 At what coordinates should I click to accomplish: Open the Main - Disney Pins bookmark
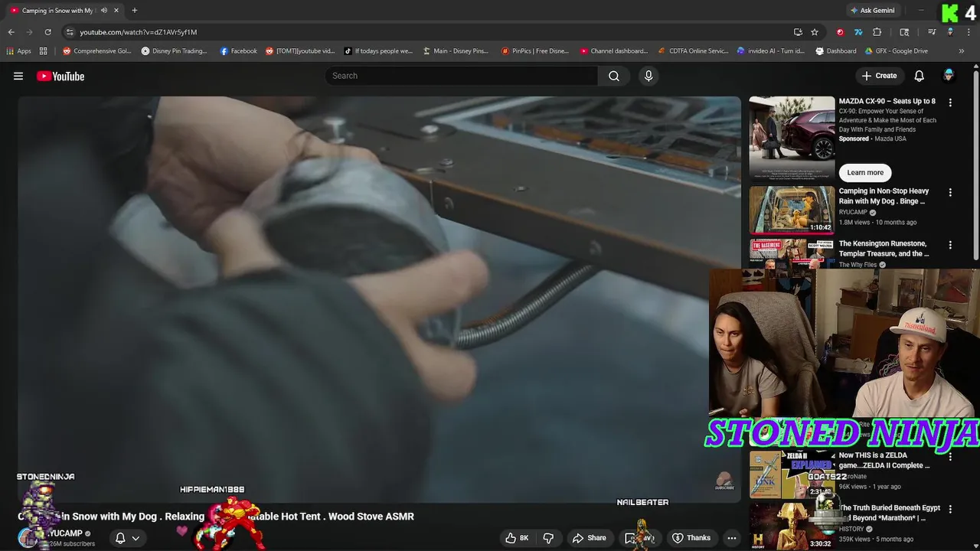point(456,51)
